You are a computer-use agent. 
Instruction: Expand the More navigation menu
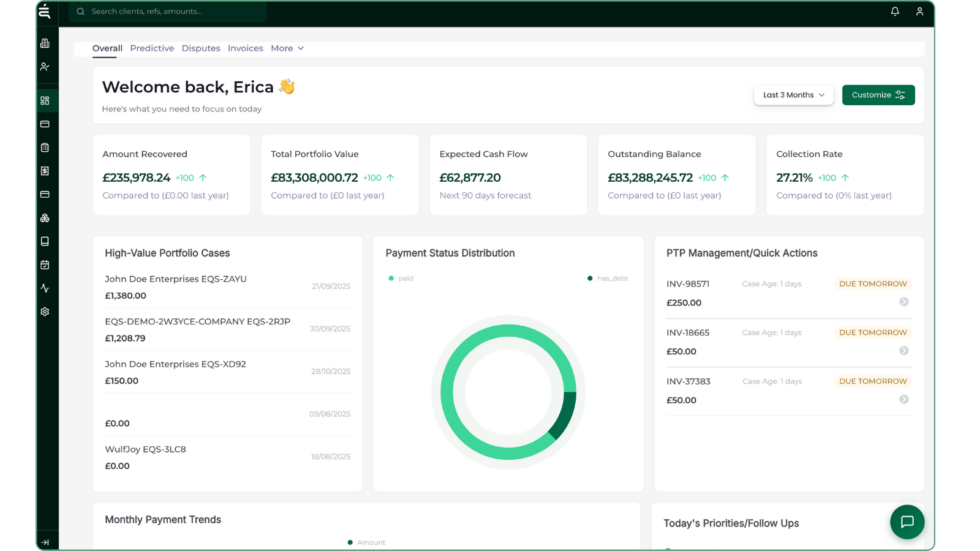coord(287,48)
